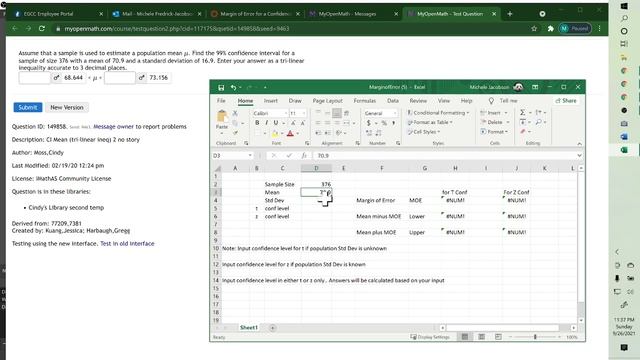Toggle Italic formatting in Excel
The width and height of the screenshot is (640, 360).
(266, 123)
